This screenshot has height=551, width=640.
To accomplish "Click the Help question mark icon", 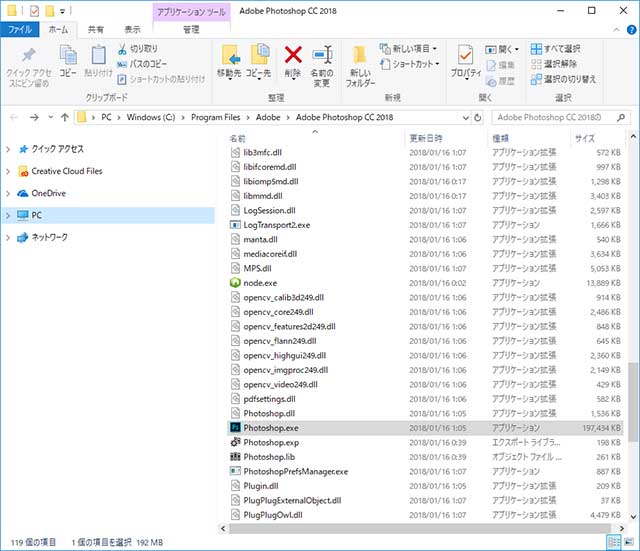I will coord(631,29).
